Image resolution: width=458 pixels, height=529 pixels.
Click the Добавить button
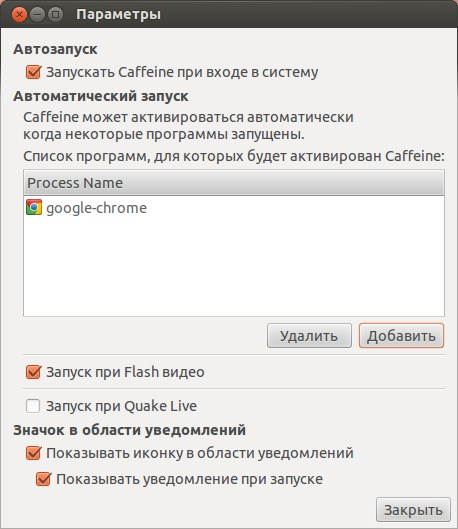[x=401, y=336]
